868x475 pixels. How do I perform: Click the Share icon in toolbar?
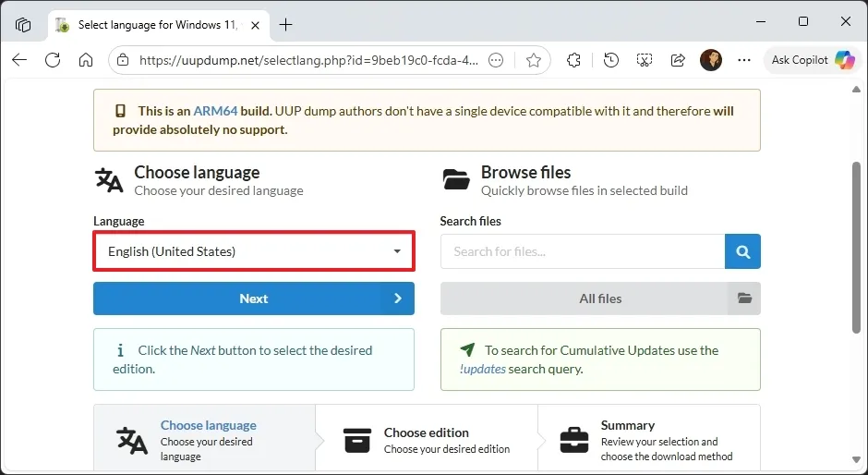pos(678,60)
